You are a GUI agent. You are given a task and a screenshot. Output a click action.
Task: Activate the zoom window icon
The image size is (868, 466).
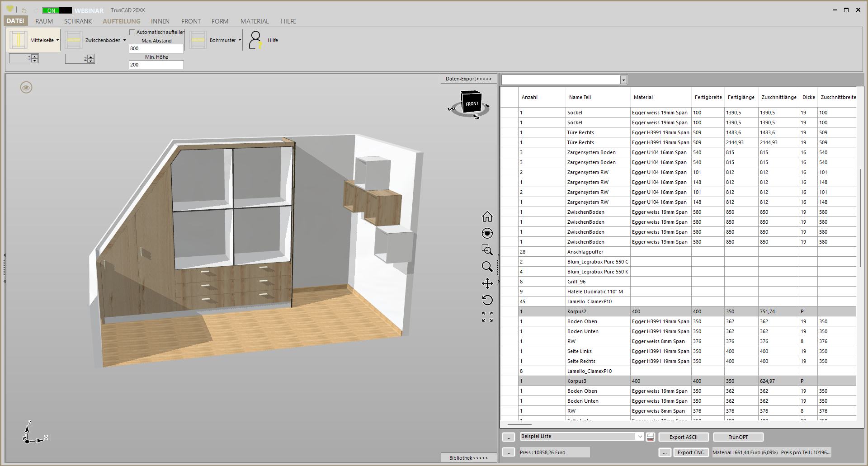[487, 250]
